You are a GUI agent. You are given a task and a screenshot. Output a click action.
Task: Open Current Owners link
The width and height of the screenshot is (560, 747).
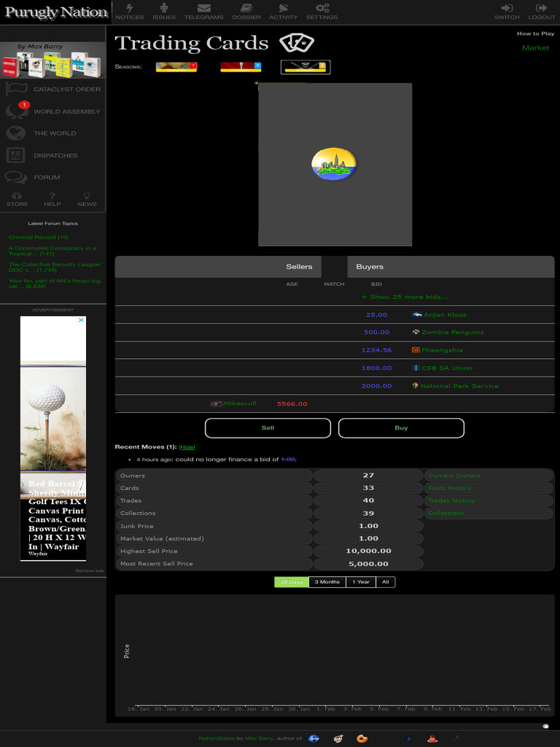point(454,476)
